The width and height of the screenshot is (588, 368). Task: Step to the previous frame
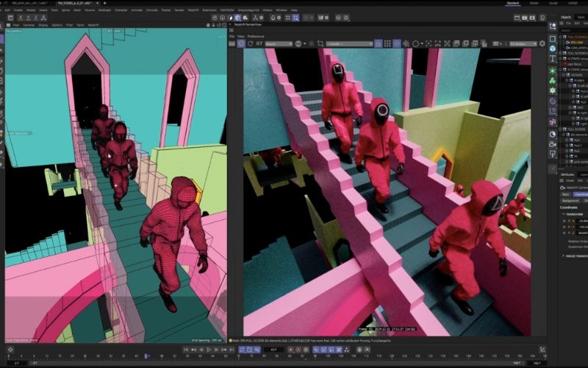[201, 350]
